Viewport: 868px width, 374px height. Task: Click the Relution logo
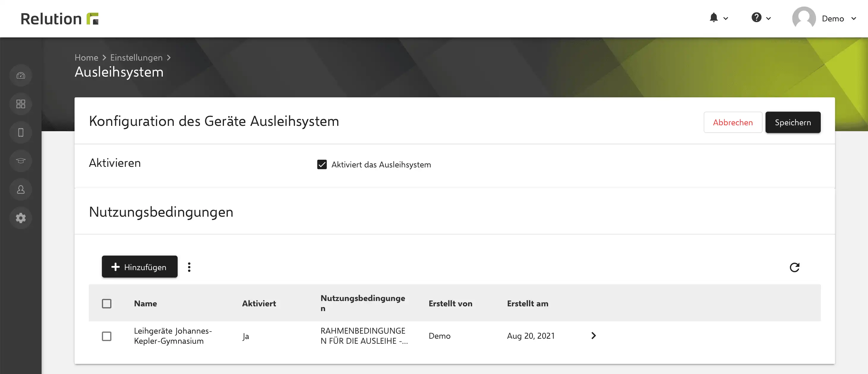[60, 18]
